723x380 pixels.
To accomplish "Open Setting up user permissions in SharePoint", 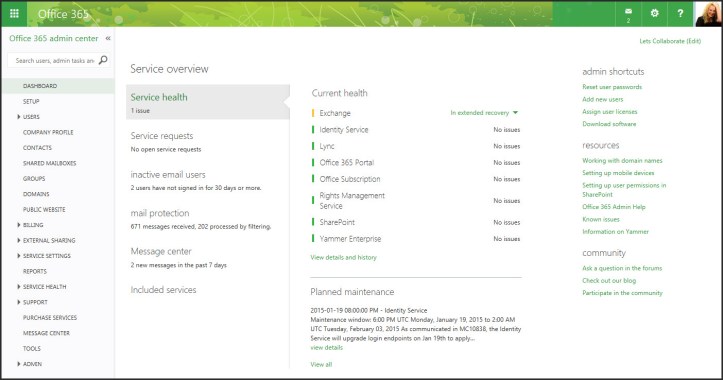I will coord(624,190).
